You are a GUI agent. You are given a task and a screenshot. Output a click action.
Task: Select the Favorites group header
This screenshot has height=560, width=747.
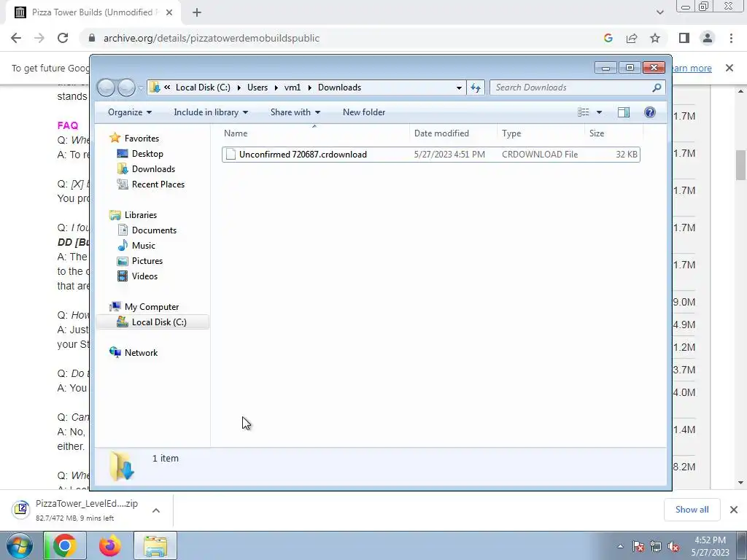[142, 139]
